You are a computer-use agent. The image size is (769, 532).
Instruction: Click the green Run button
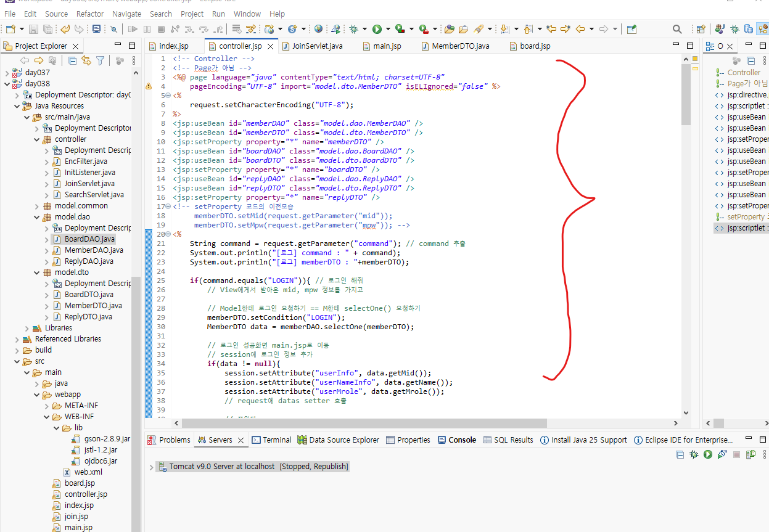[x=377, y=29]
